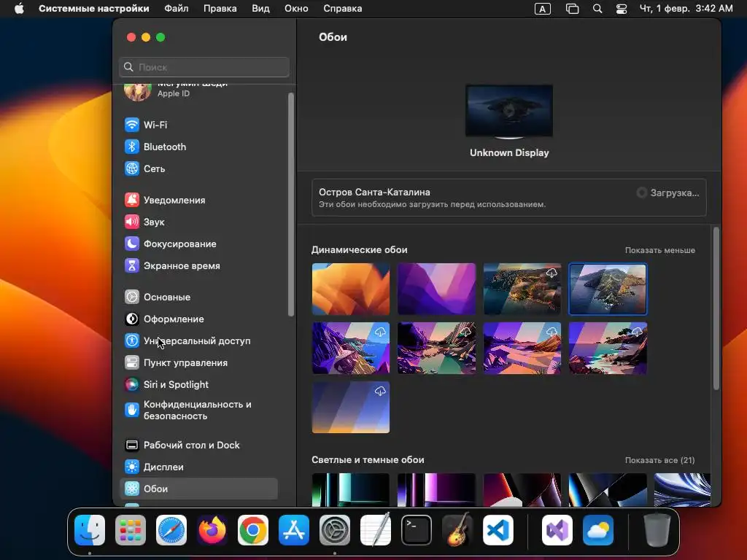Open Launchpad in the Dock
The height and width of the screenshot is (560, 747).
tap(131, 530)
